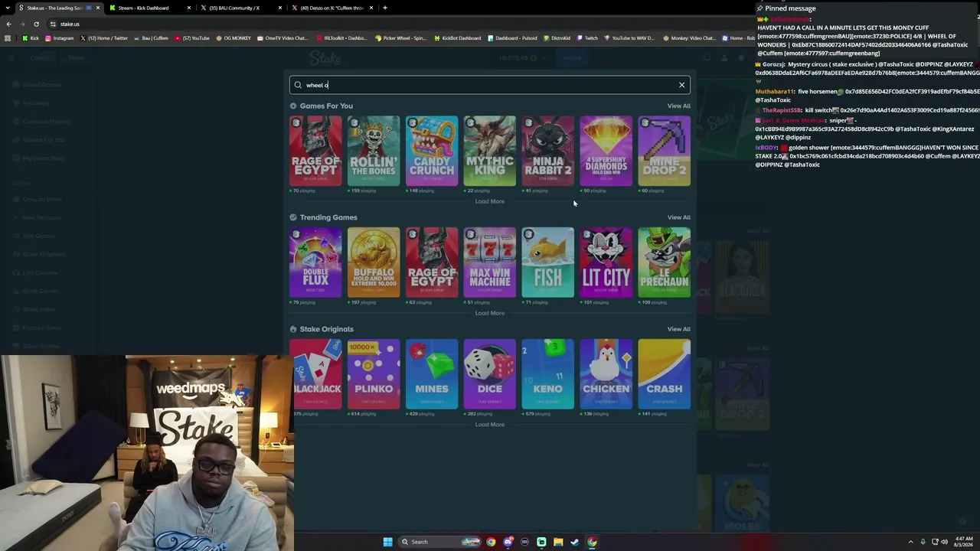
Task: Open the Double Flux game
Action: [x=315, y=262]
